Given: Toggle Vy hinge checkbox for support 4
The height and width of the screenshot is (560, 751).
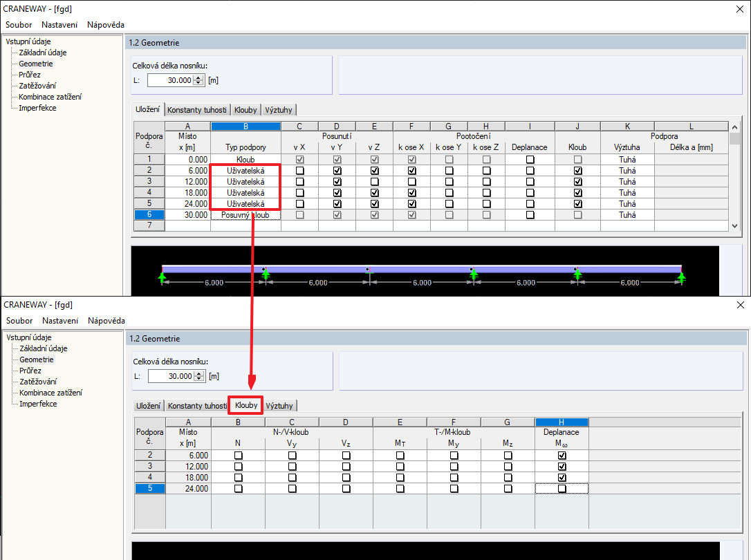Looking at the screenshot, I should click(x=292, y=477).
